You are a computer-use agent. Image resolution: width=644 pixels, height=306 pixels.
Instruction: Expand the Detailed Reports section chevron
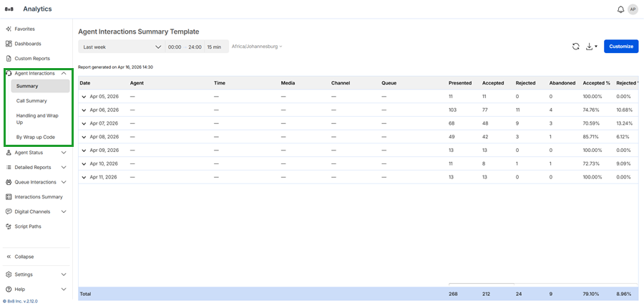tap(64, 168)
